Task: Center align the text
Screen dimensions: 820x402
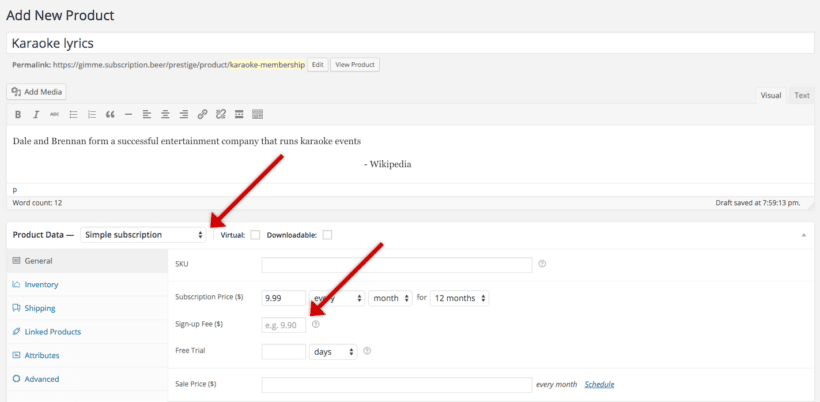Action: point(165,114)
